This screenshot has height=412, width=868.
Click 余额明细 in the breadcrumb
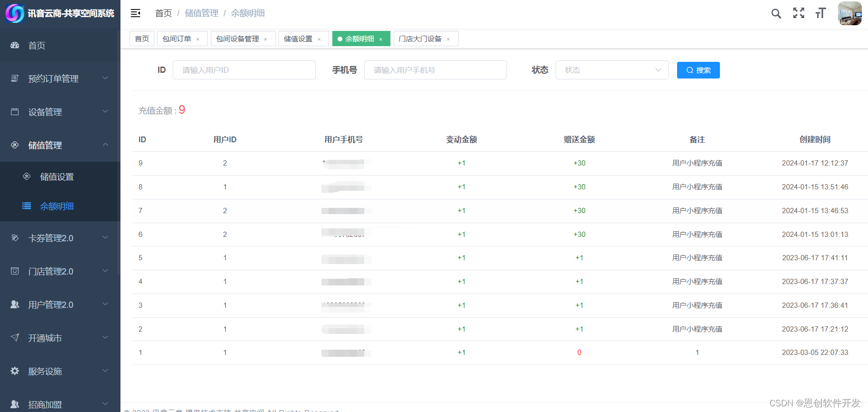click(x=248, y=13)
